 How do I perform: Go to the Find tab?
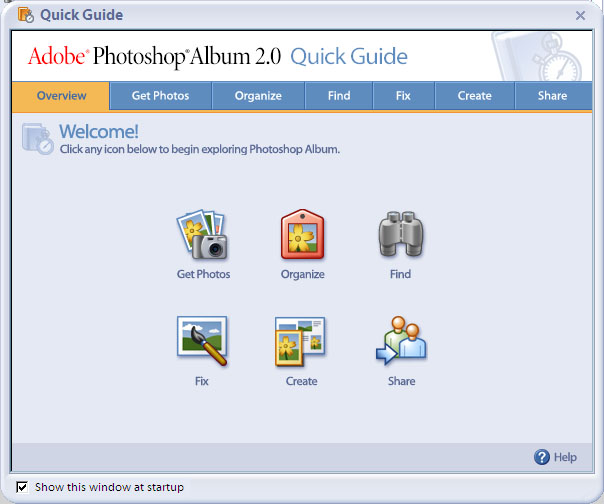[x=337, y=96]
